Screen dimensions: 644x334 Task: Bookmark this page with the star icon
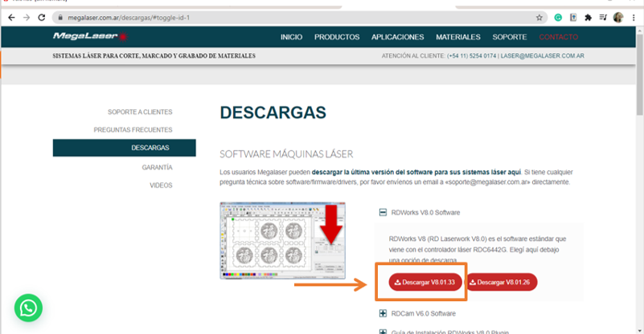point(539,18)
